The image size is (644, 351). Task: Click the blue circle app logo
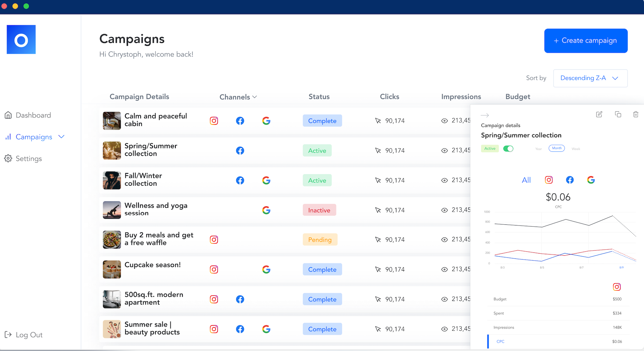21,39
